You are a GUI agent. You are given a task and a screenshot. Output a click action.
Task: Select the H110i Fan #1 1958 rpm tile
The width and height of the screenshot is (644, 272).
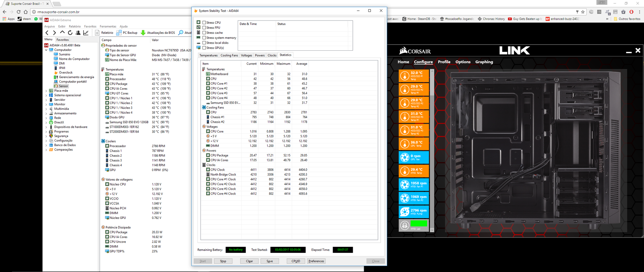point(414,184)
